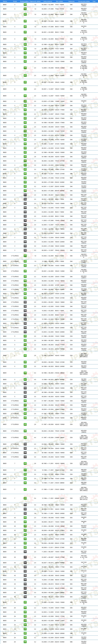Click PB fuel icon in BMW 3 1.9 09.1998 -> 02.2005 row

point(25,49)
